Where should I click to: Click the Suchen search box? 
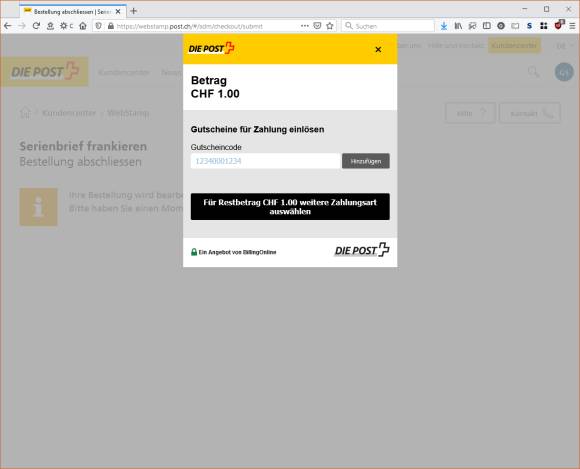click(388, 26)
